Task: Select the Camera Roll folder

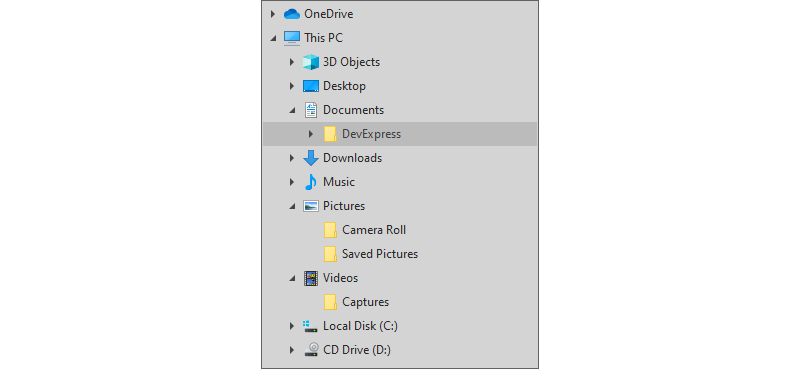Action: (x=374, y=230)
